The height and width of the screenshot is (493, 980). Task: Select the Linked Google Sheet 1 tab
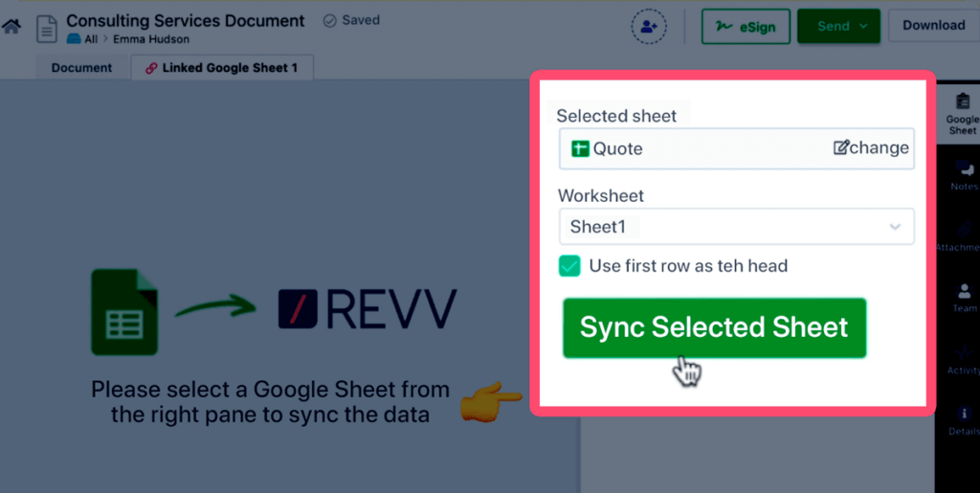pos(222,67)
